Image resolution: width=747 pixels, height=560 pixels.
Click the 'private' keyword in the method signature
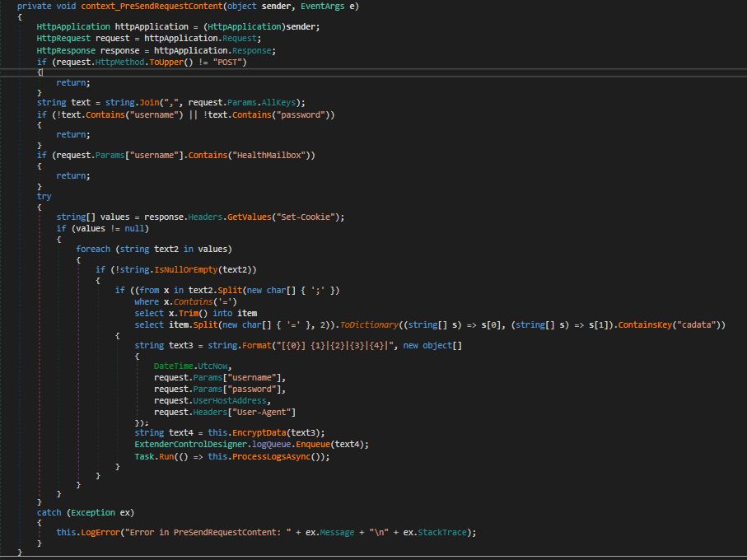(35, 7)
